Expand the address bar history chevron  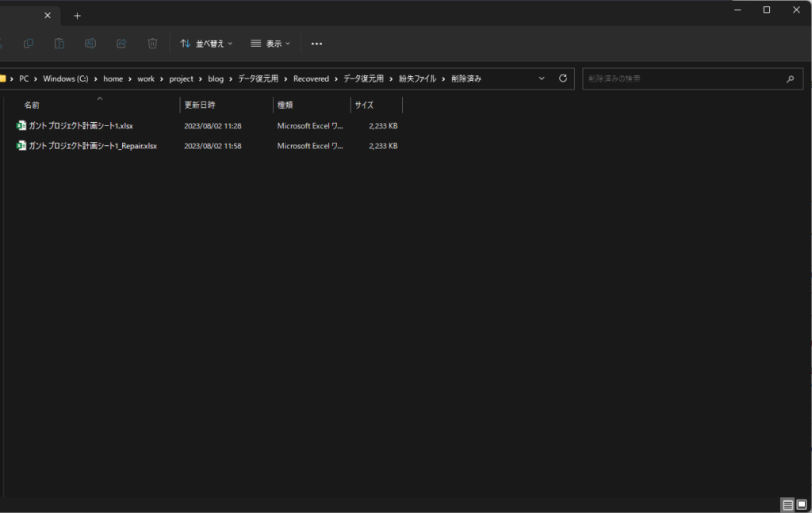pos(542,78)
